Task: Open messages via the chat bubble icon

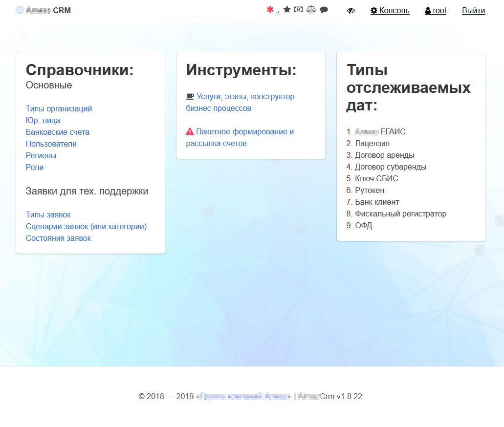Action: (324, 10)
